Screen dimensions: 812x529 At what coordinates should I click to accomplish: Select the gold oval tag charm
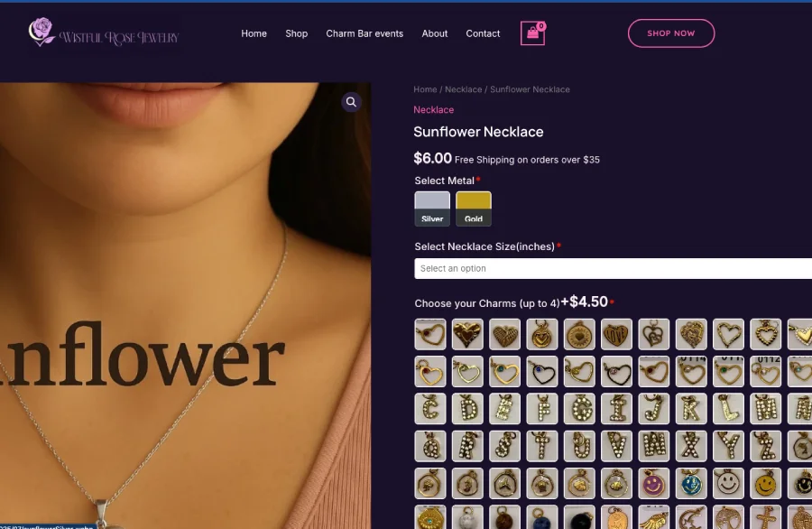pos(616,517)
